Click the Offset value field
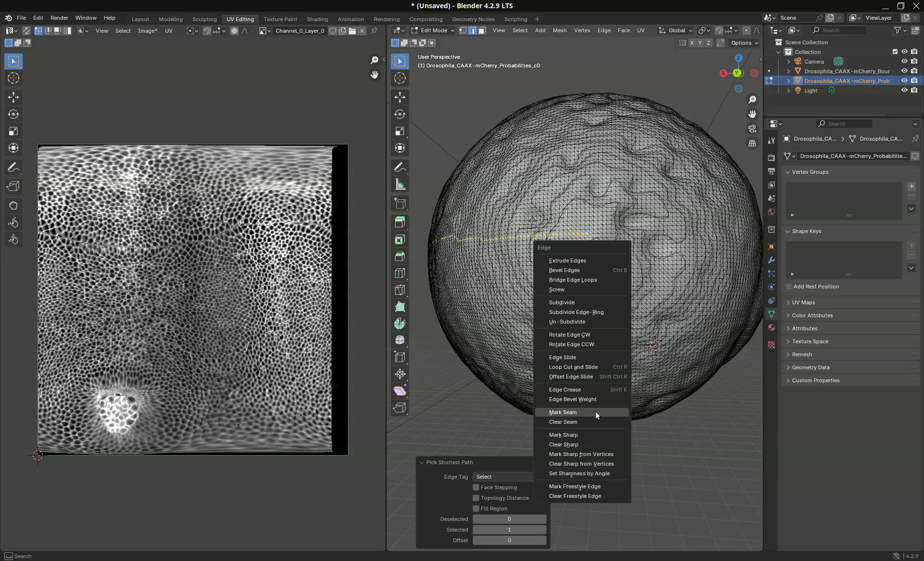Viewport: 924px width, 561px height. click(x=509, y=540)
